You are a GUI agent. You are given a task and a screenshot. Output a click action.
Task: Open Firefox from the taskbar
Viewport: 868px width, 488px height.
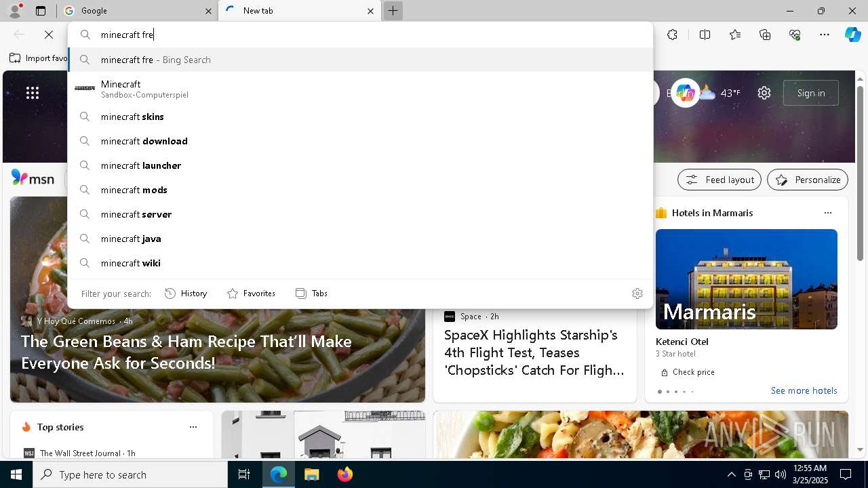pyautogui.click(x=344, y=474)
